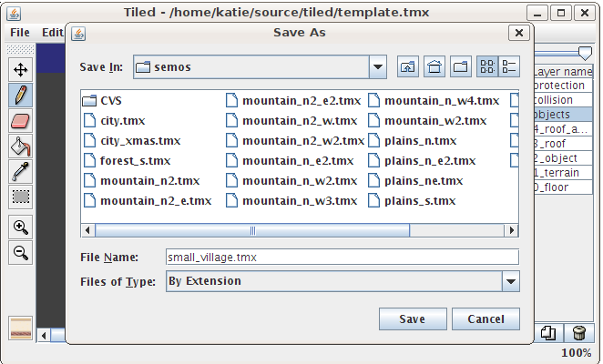The width and height of the screenshot is (603, 364).
Task: Select the Eyedropper tool
Action: (x=20, y=171)
